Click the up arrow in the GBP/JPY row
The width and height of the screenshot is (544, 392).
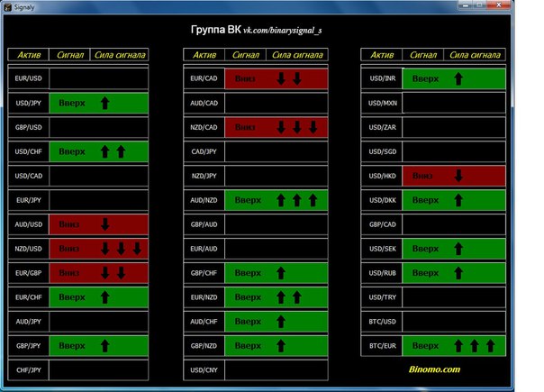[x=105, y=344]
